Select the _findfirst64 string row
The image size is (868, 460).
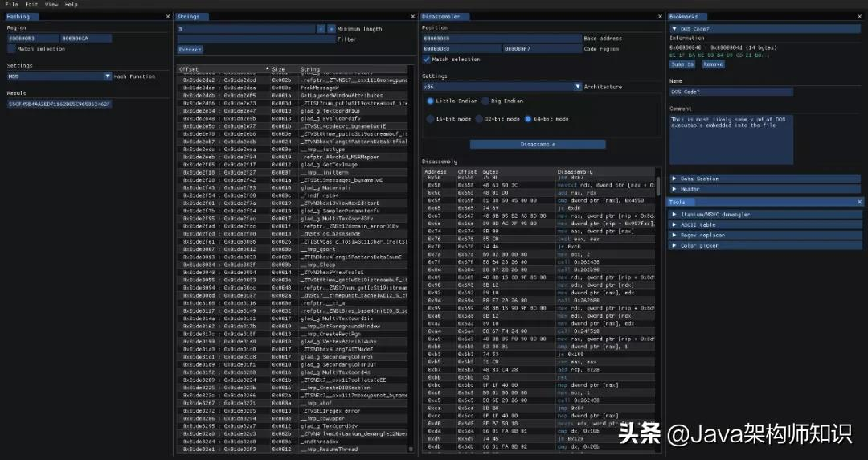293,195
